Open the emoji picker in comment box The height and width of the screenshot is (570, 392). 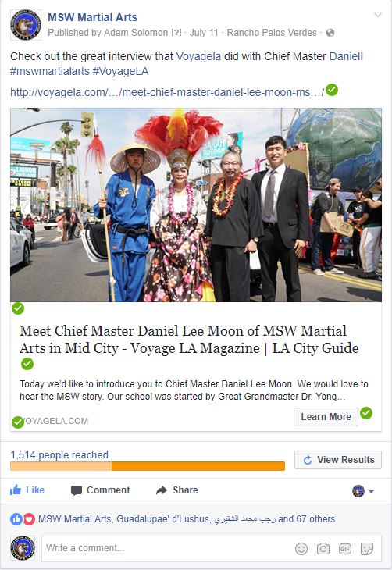coord(301,549)
